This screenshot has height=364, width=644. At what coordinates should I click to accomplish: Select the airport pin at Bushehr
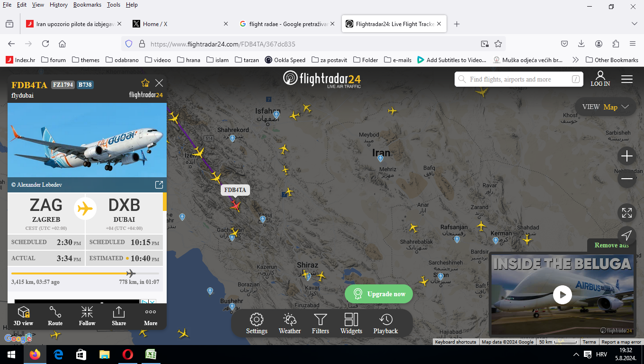[232, 307]
